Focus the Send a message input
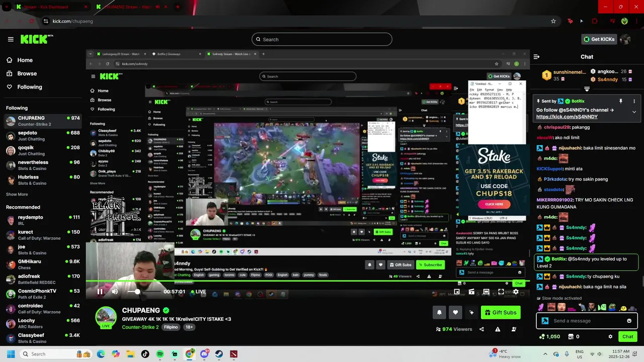Screen dimensions: 644x362 586,321
